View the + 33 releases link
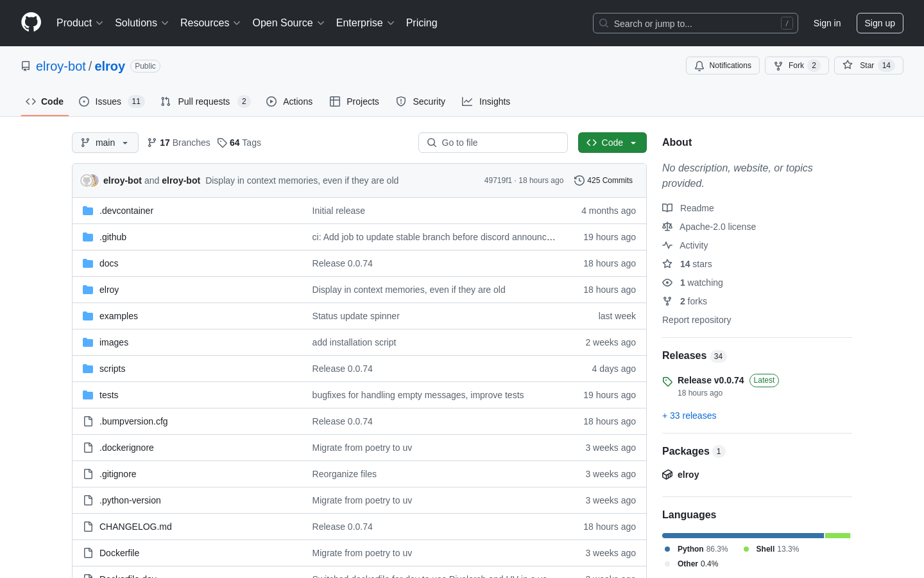The height and width of the screenshot is (578, 924). click(x=689, y=416)
